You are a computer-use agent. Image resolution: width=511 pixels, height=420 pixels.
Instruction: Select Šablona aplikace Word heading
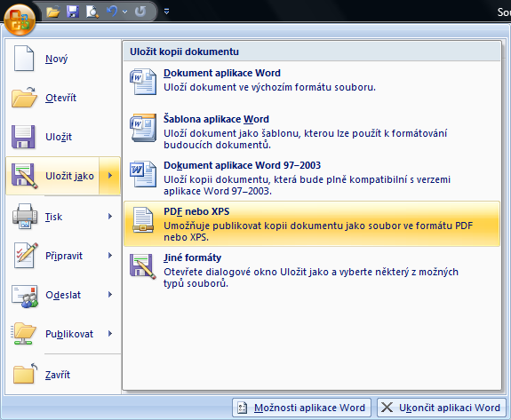216,119
